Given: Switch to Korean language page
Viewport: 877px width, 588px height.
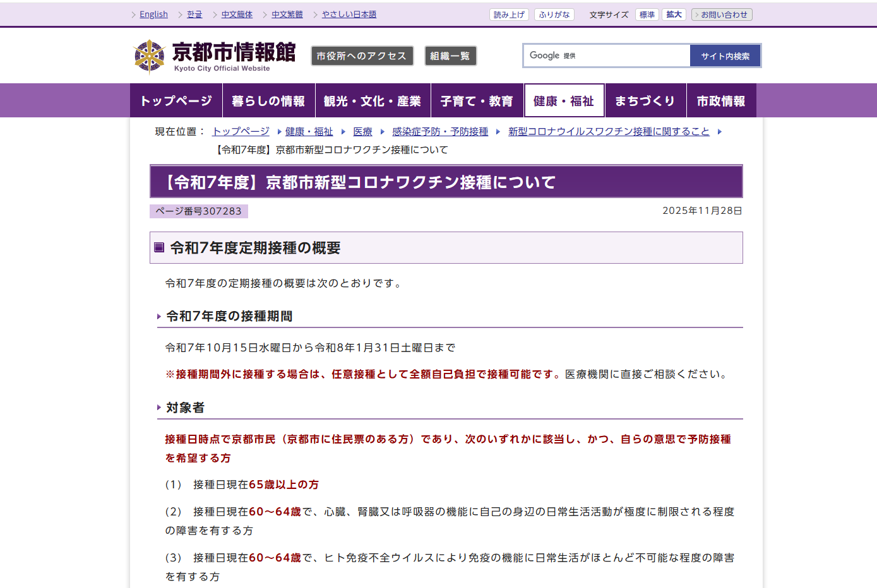Looking at the screenshot, I should 194,15.
